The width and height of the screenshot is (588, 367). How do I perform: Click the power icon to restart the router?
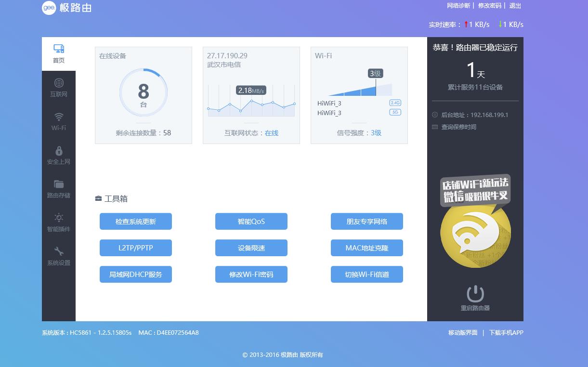click(x=475, y=292)
